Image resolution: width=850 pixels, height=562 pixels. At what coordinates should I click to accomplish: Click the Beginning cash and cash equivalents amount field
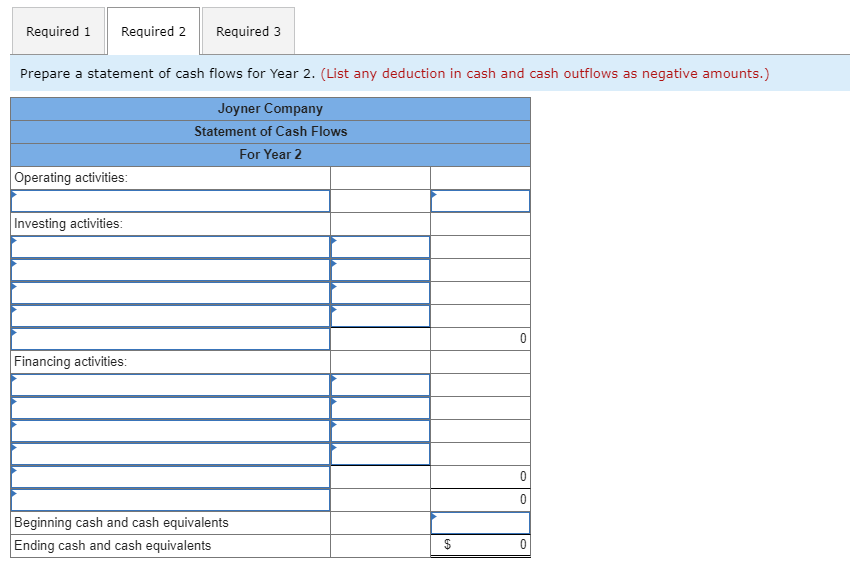480,524
